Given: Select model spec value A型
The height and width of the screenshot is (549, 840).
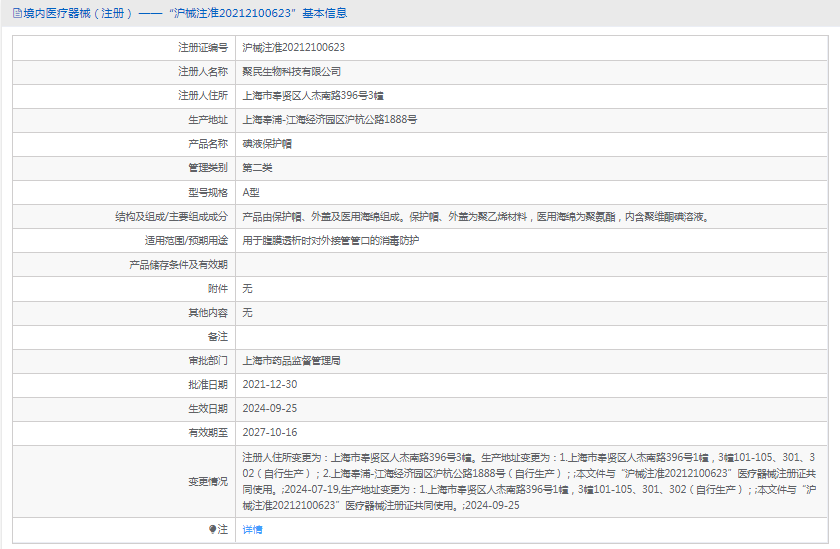Looking at the screenshot, I should [x=251, y=192].
